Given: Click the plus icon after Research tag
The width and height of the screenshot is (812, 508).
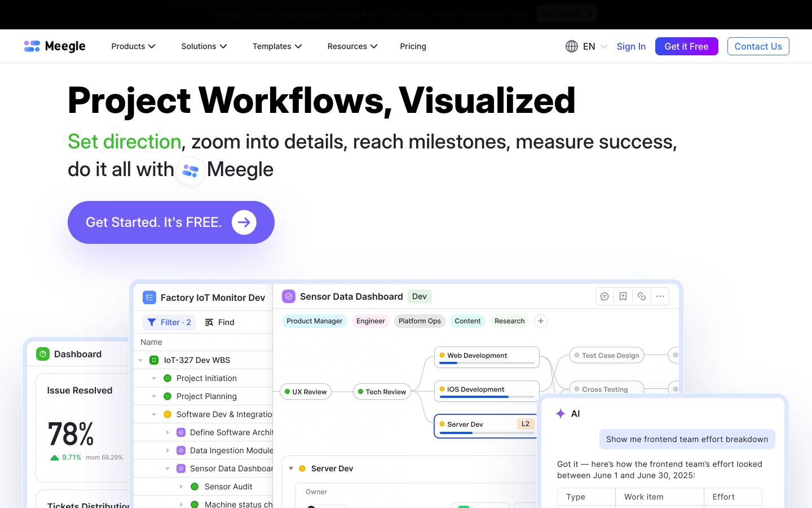Looking at the screenshot, I should click(541, 321).
